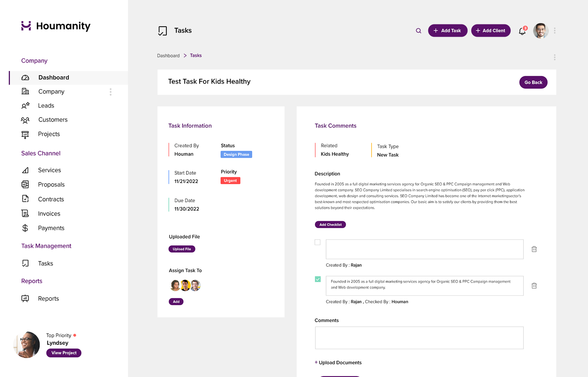Delete the checked checklist item via trash icon
588x377 pixels.
point(534,286)
